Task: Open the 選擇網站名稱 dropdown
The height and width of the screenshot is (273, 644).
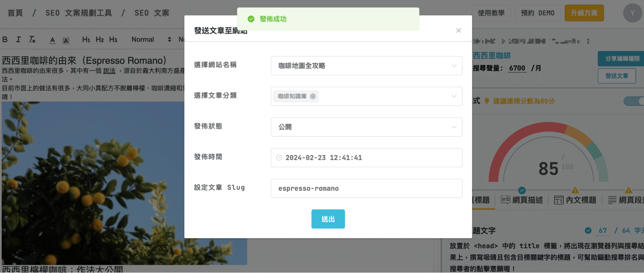Action: coord(366,66)
